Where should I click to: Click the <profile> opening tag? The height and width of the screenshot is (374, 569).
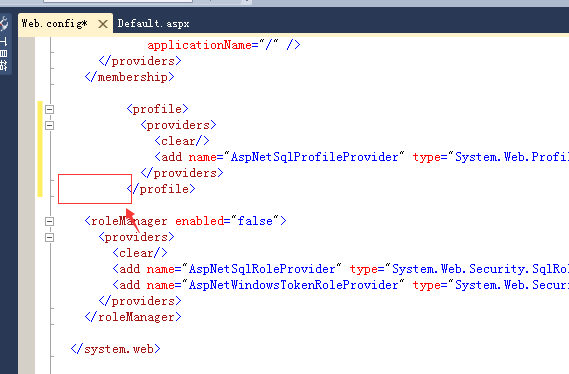[x=157, y=109]
